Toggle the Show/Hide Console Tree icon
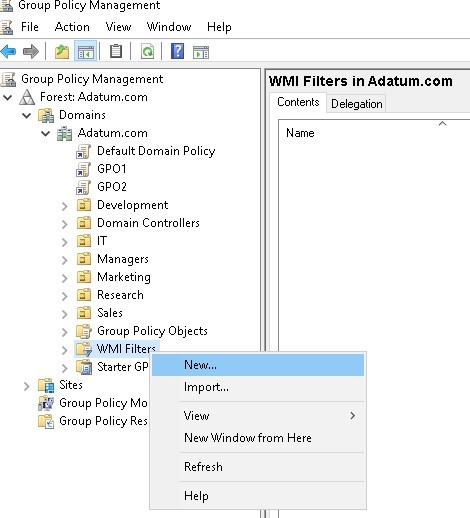Viewport: 470px width, 518px height. [x=86, y=52]
